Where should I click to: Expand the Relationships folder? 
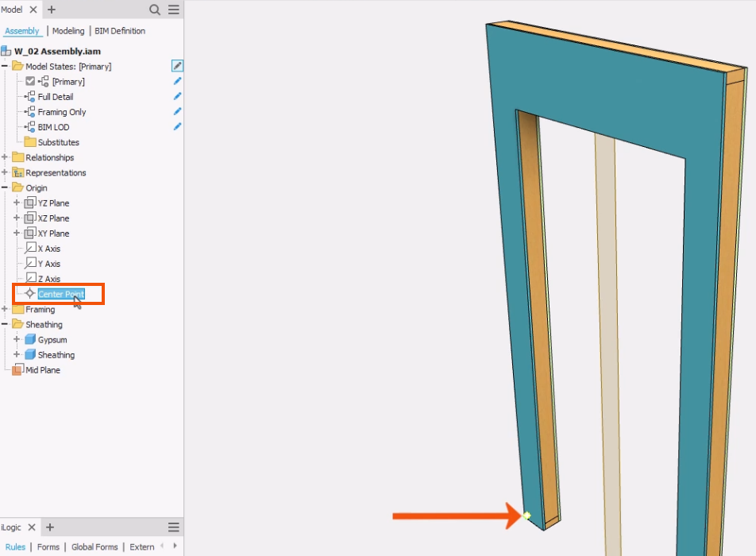(5, 157)
